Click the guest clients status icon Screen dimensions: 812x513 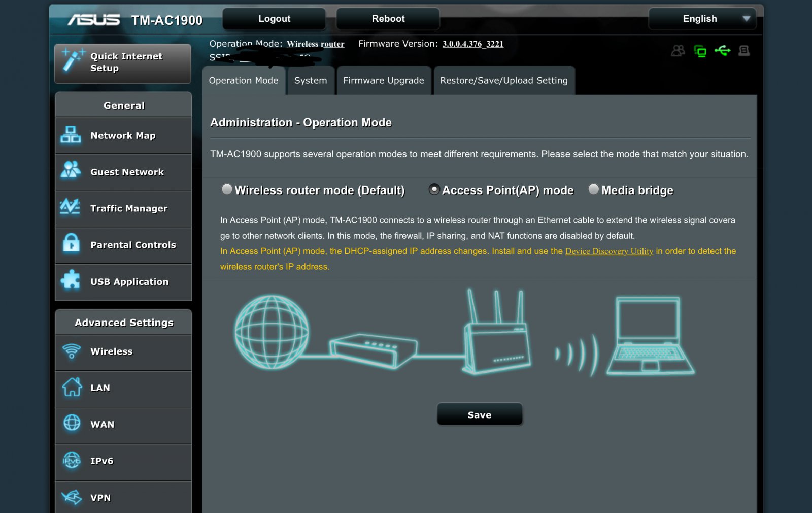coord(678,50)
